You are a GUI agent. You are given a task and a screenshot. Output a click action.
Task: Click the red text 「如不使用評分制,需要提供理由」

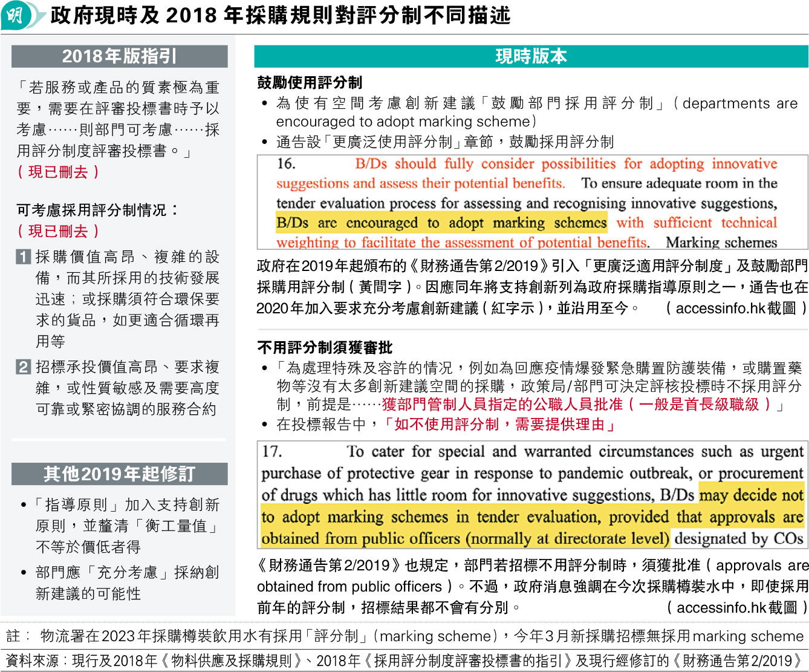coord(499,425)
